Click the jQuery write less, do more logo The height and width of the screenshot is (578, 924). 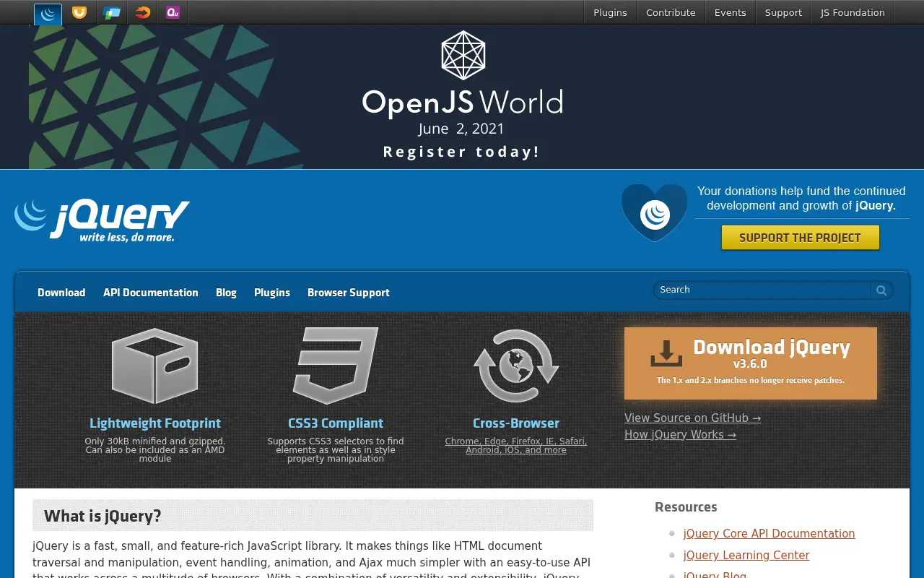tap(102, 220)
